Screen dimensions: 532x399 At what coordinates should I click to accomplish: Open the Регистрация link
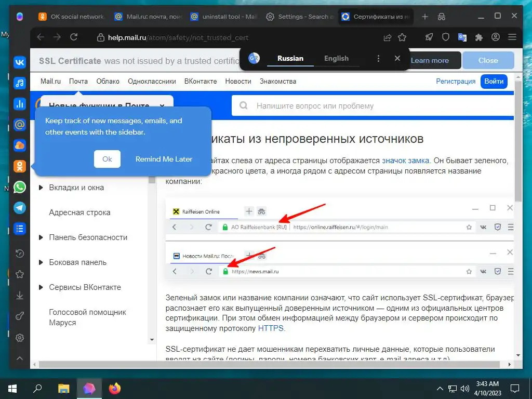point(456,82)
